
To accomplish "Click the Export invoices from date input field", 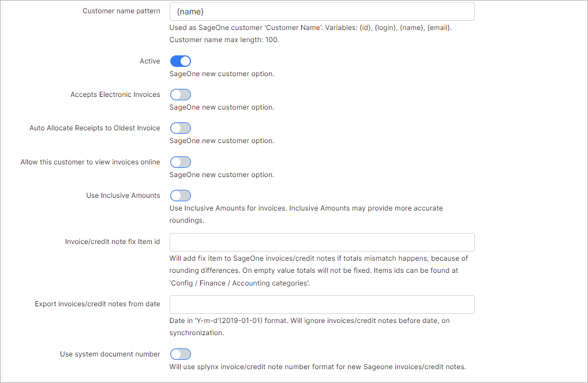I will (321, 305).
